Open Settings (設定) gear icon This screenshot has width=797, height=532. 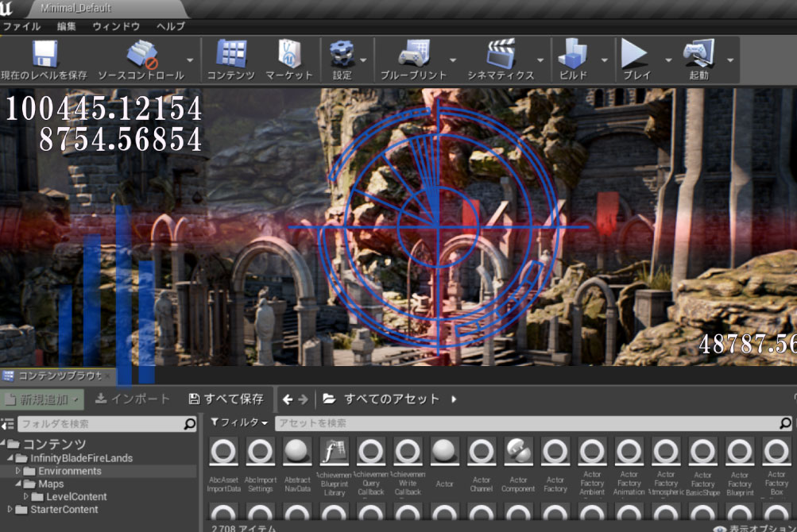342,54
